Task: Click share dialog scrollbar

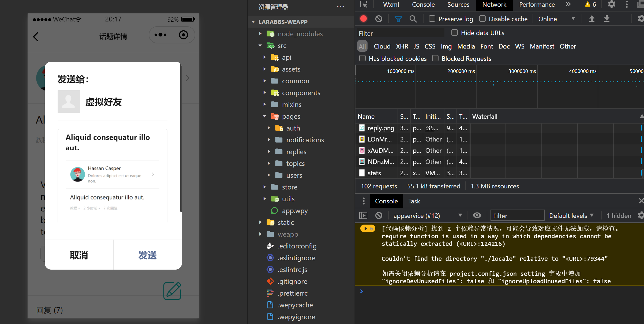Action: tap(181, 138)
